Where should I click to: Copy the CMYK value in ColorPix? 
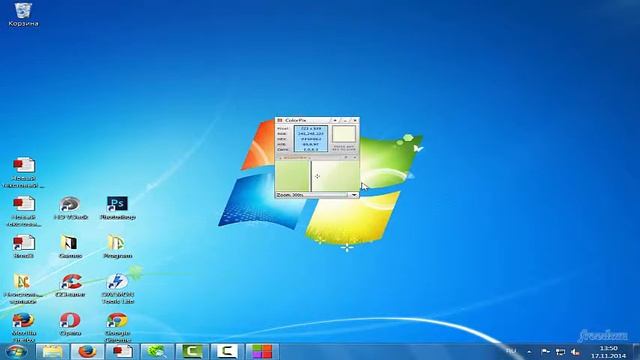(x=311, y=149)
